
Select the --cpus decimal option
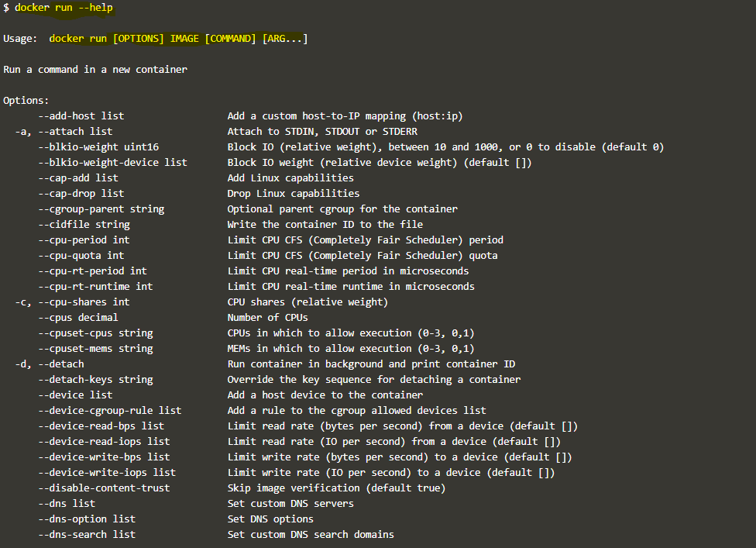78,318
